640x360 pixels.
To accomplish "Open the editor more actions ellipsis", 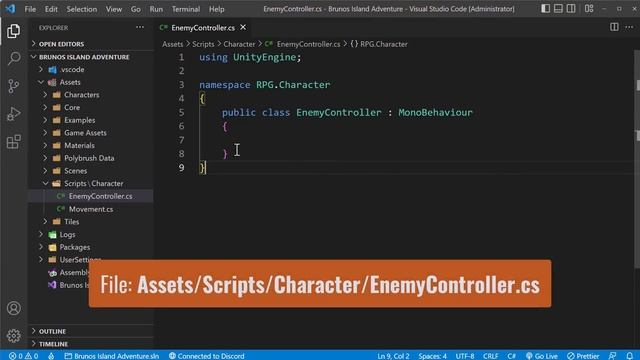I will pos(629,27).
